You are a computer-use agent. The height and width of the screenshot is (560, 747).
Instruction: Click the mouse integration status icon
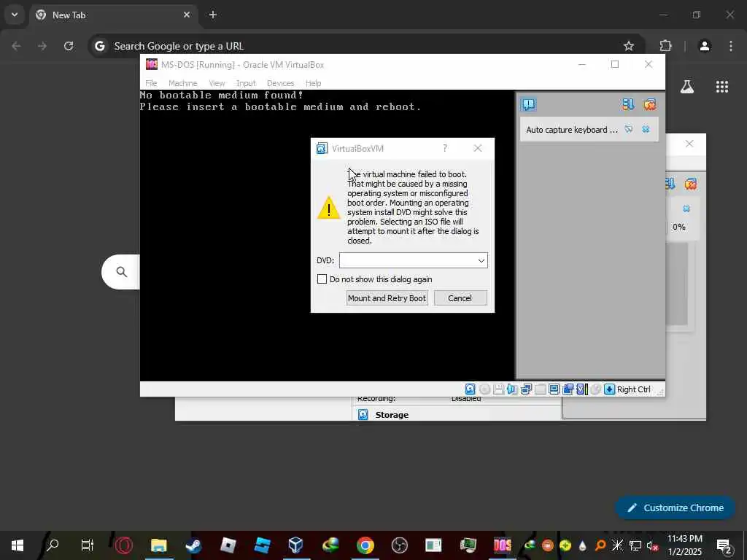tap(595, 389)
